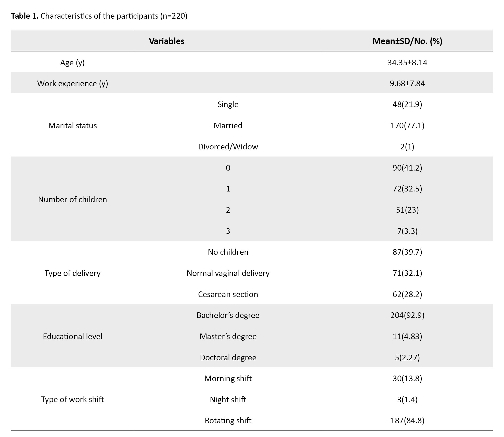Select the Type of work shift label
This screenshot has height=437, width=504.
pyautogui.click(x=72, y=399)
